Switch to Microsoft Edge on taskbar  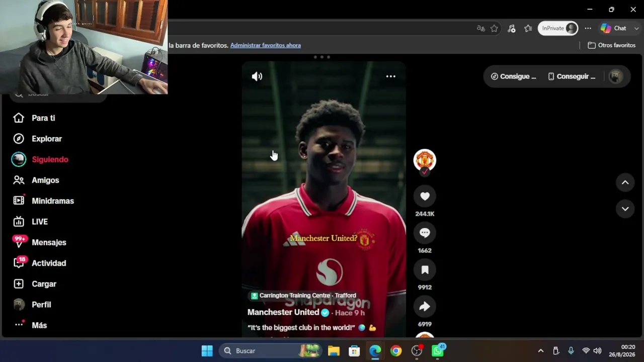pyautogui.click(x=375, y=351)
